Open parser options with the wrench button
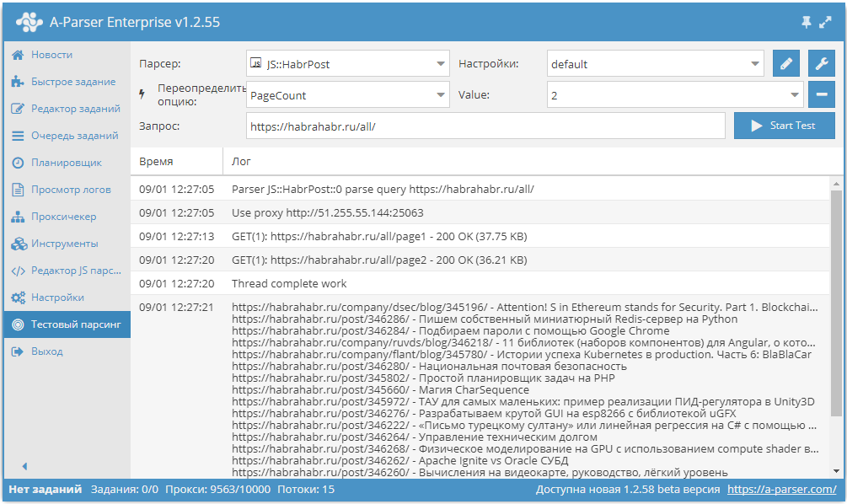847x504 pixels. pyautogui.click(x=821, y=64)
